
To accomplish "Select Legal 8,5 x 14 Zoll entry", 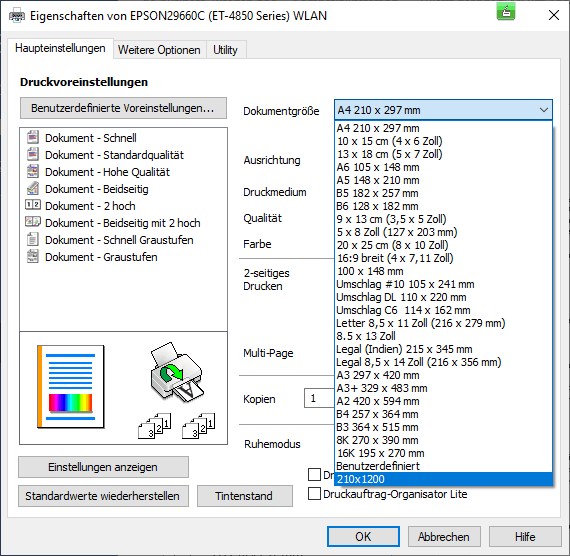I will click(443, 362).
